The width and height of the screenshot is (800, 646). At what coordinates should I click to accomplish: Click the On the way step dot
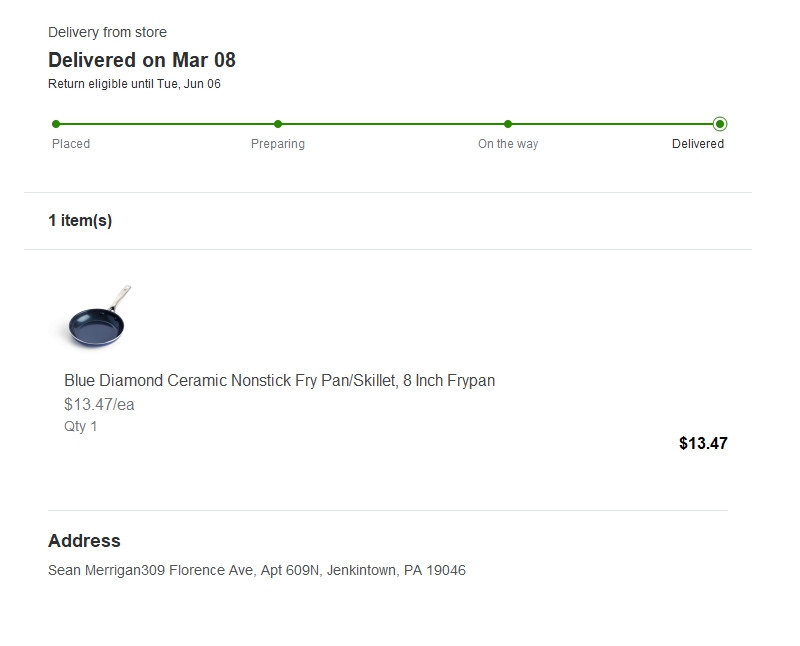point(508,124)
